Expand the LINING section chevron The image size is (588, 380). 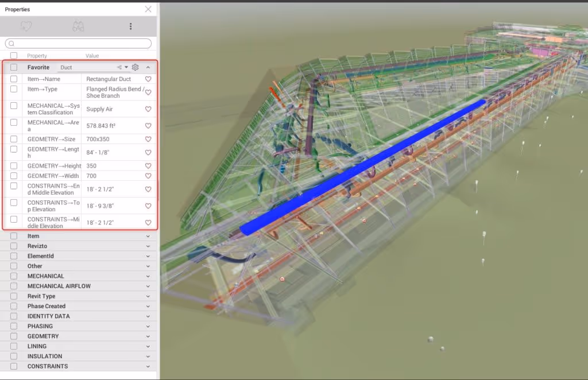[148, 346]
